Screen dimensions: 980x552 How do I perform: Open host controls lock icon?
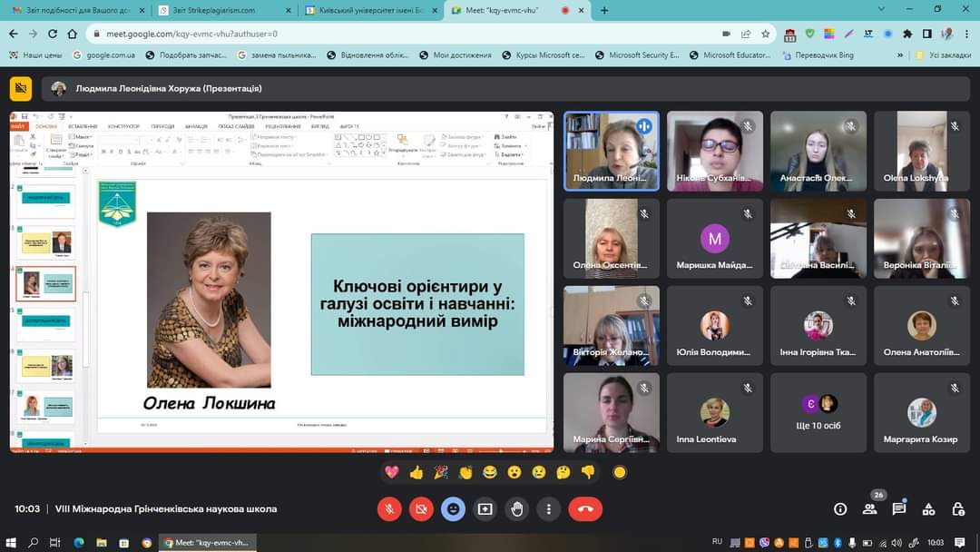pyautogui.click(x=957, y=509)
